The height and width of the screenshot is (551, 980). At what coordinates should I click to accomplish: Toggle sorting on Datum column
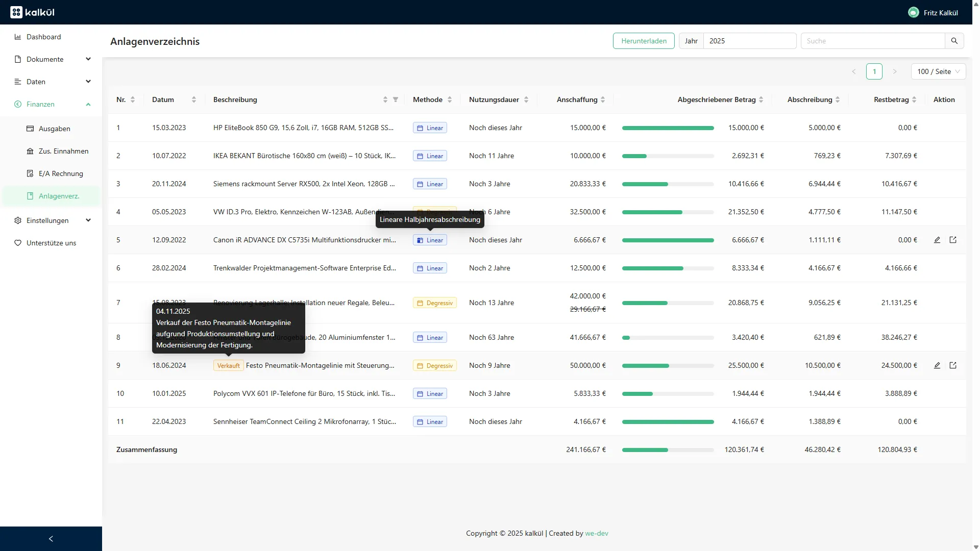click(194, 99)
